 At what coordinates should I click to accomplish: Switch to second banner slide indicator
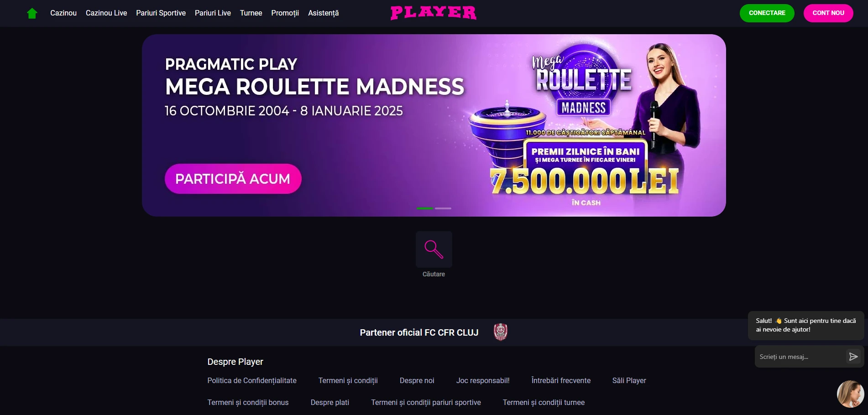pyautogui.click(x=443, y=208)
